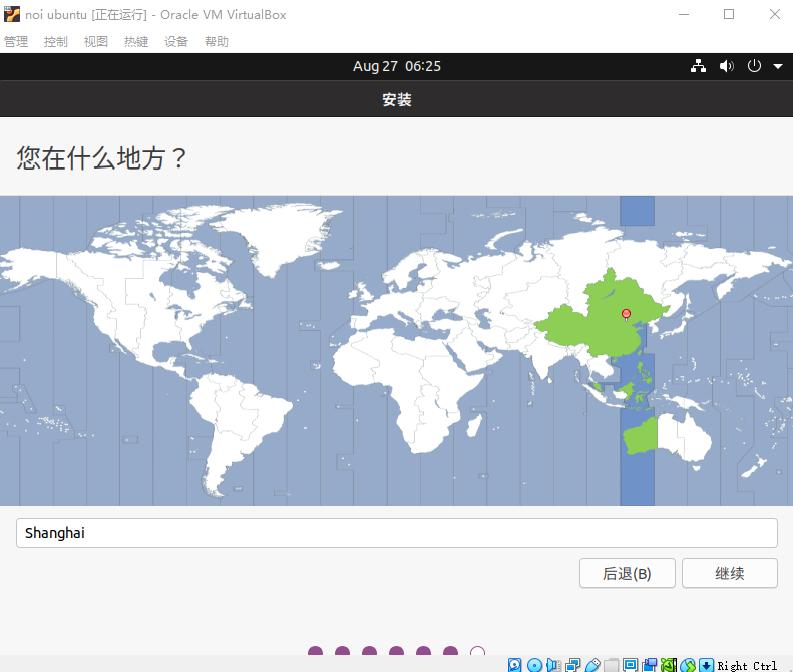793x672 pixels.
Task: Open the 控制 menu
Action: coord(56,41)
